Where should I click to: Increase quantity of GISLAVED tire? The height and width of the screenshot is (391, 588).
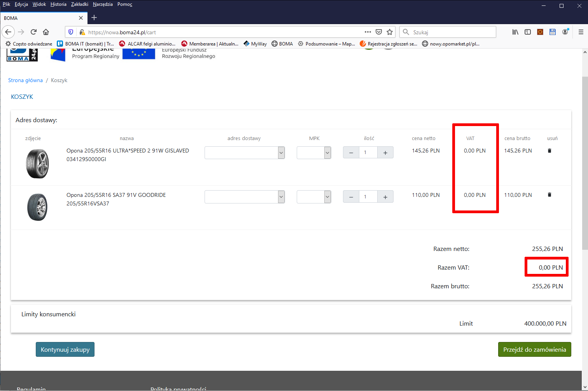click(385, 153)
